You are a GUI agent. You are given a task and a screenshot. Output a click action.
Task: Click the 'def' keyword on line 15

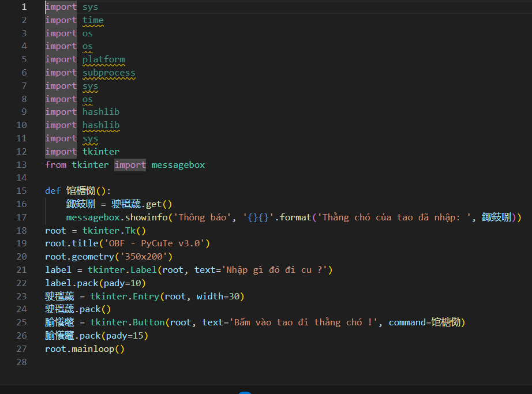(53, 191)
